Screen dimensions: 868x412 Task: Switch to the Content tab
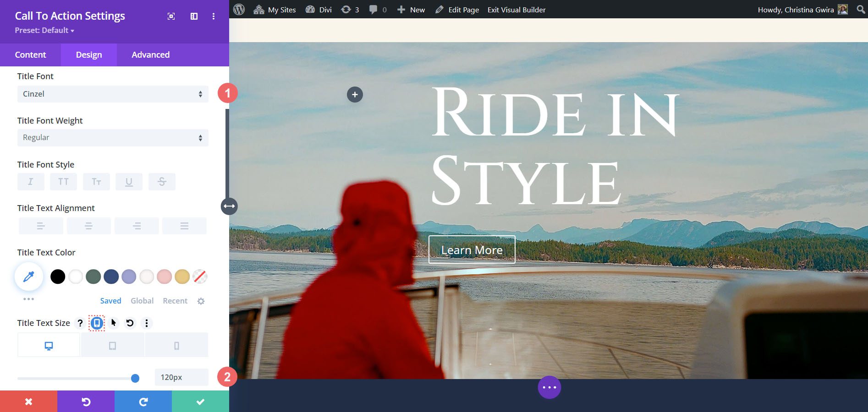tap(30, 54)
